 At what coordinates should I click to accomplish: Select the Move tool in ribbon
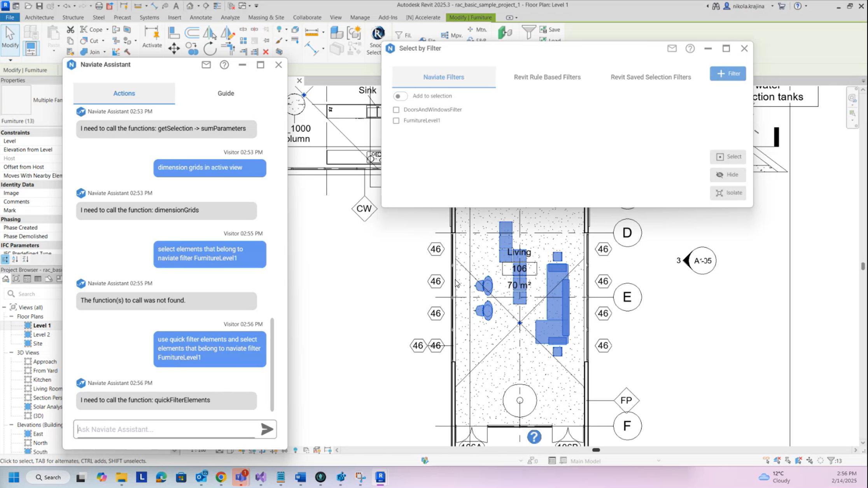click(x=174, y=49)
